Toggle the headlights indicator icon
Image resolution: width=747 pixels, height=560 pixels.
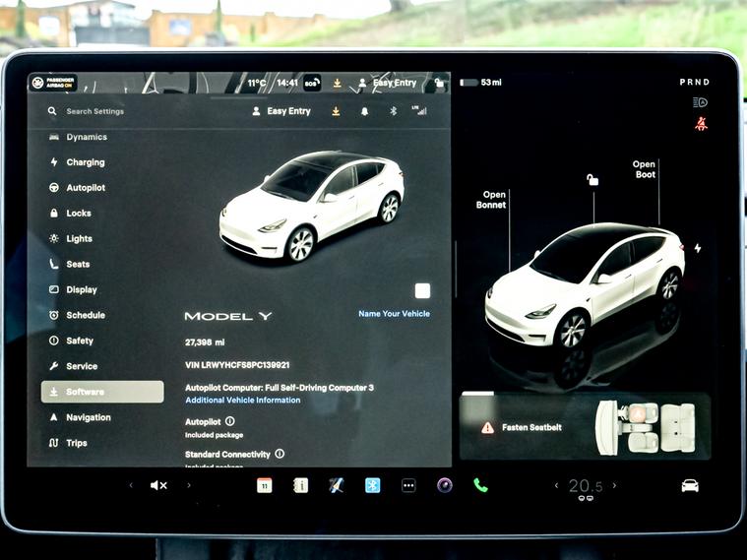coord(700,102)
